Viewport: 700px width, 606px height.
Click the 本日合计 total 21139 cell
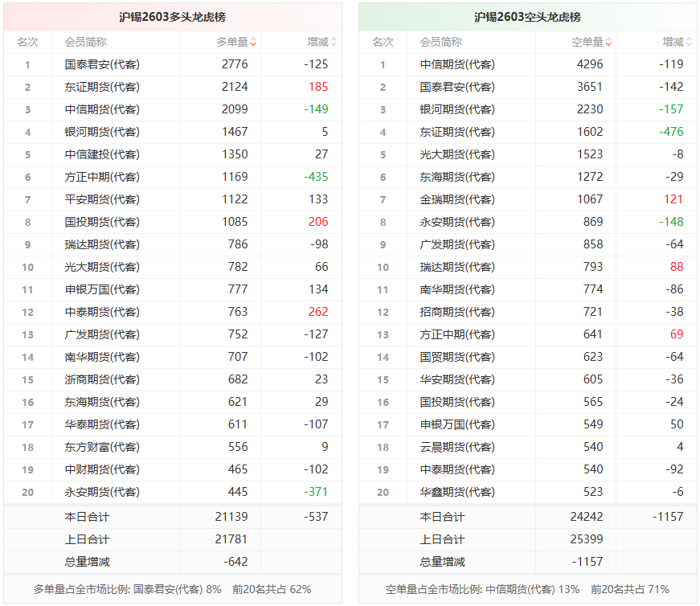pos(231,517)
